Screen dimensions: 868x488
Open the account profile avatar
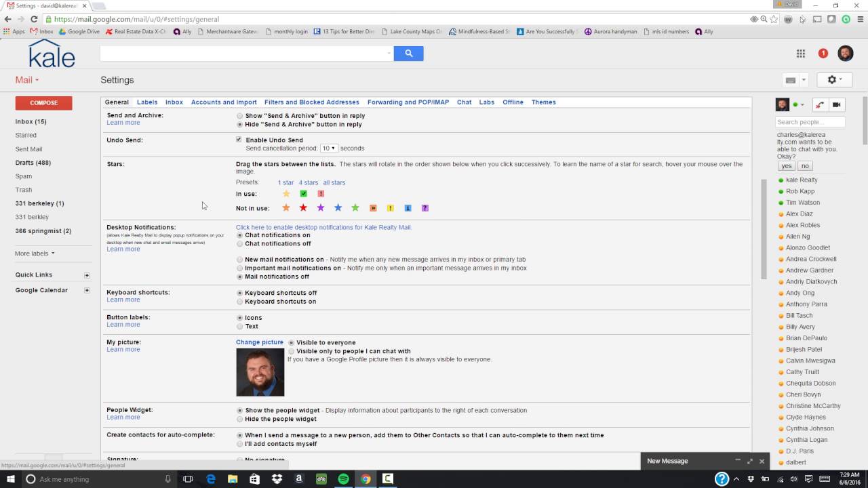[845, 54]
